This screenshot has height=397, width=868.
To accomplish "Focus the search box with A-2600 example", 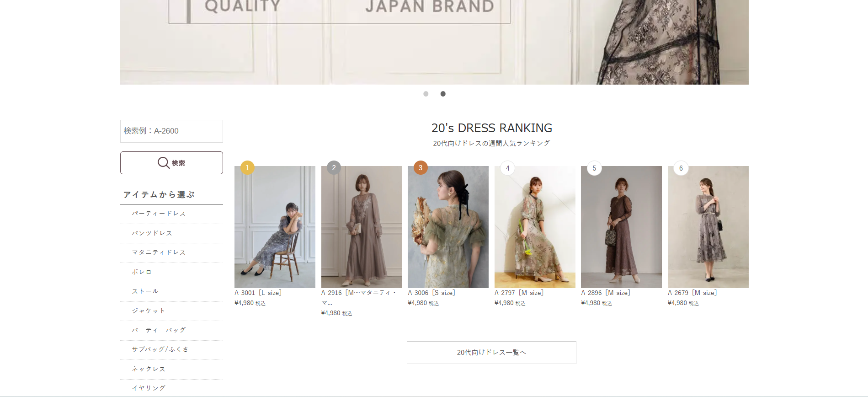I will coord(171,131).
